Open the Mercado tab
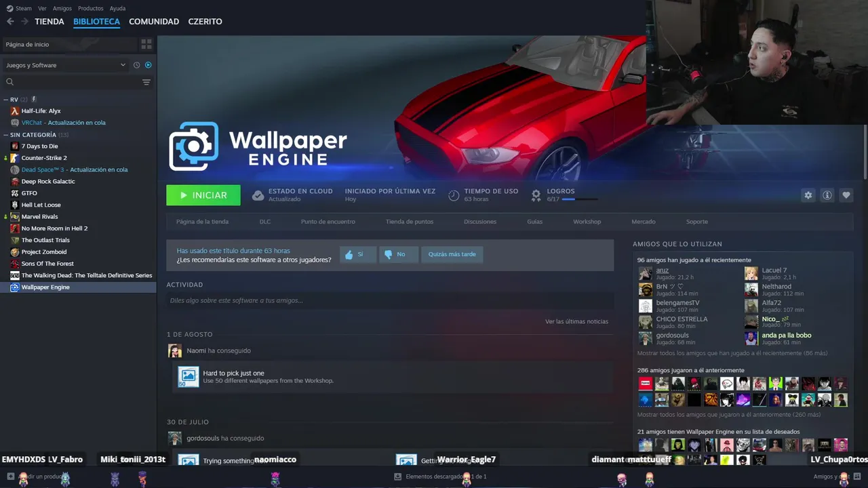This screenshot has width=868, height=488. [644, 222]
